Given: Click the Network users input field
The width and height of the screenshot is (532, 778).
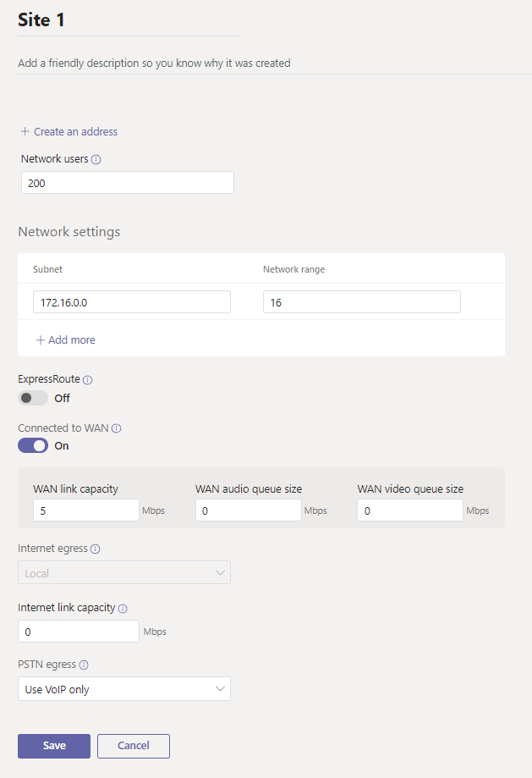Looking at the screenshot, I should point(128,183).
